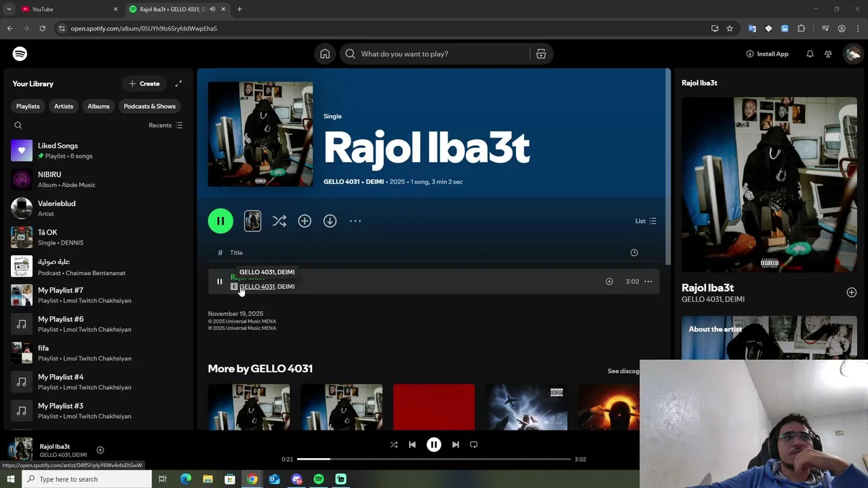Pause playback in player bar
This screenshot has width=868, height=488.
point(434,445)
